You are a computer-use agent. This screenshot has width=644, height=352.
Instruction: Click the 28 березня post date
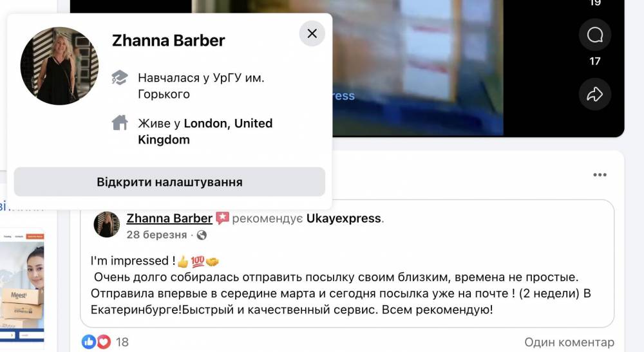point(156,235)
